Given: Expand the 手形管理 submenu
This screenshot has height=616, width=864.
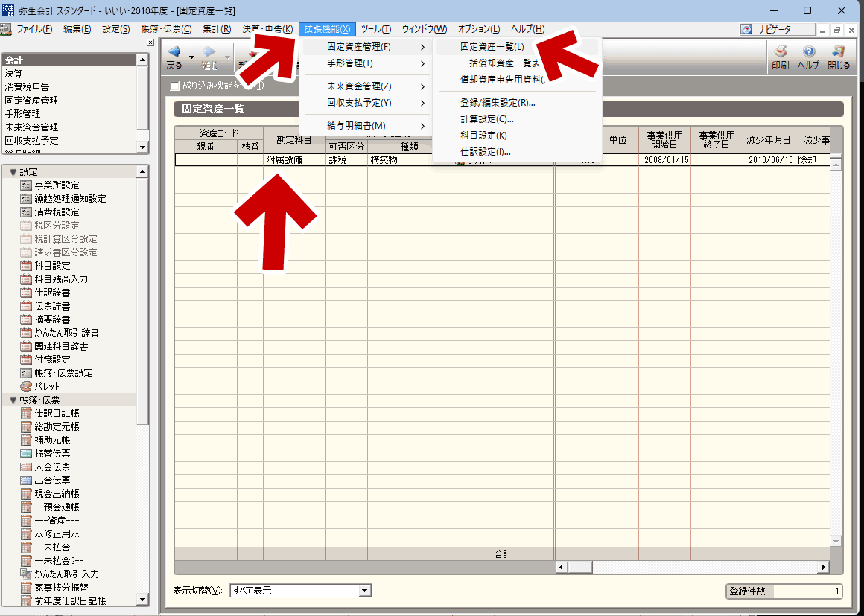Looking at the screenshot, I should [364, 64].
